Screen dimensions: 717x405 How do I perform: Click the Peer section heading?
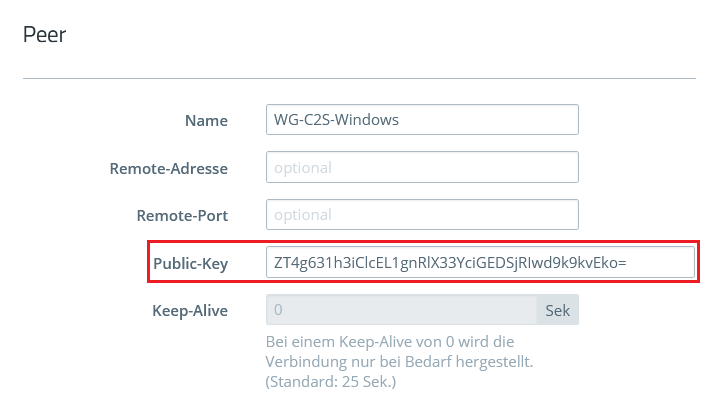(x=44, y=35)
